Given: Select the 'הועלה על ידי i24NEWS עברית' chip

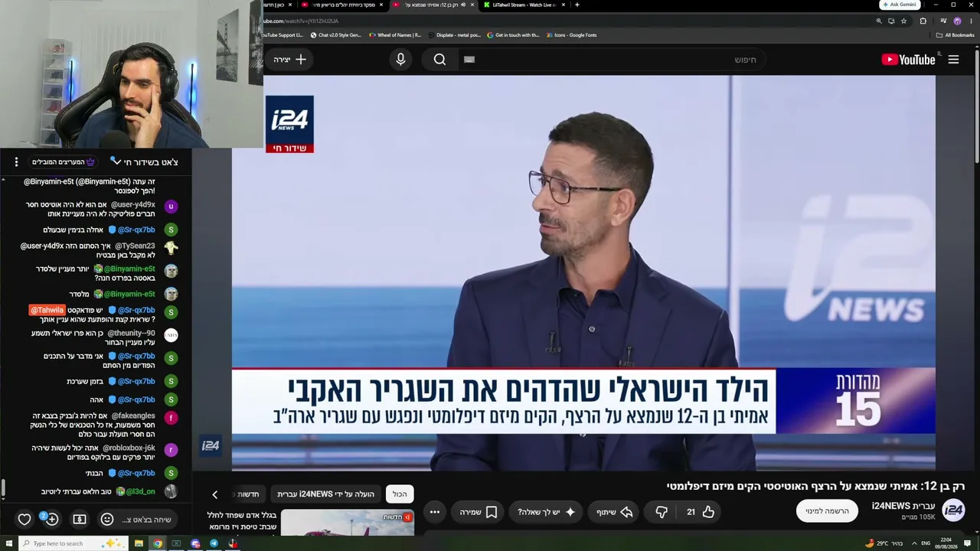Looking at the screenshot, I should (325, 494).
